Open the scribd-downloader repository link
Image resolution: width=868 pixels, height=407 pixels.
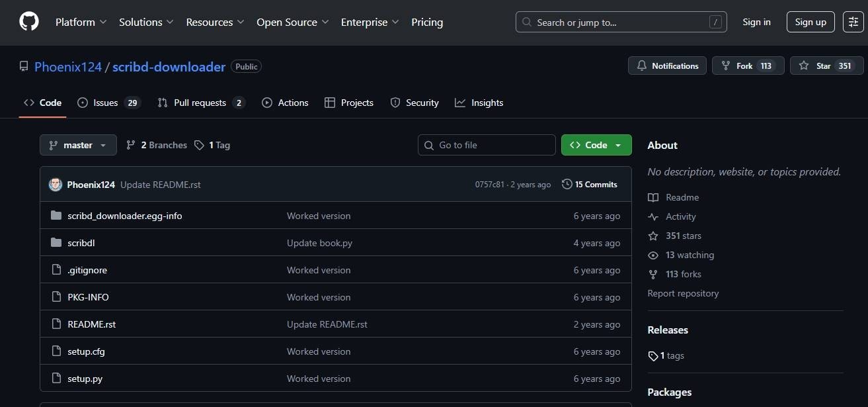[x=169, y=66]
